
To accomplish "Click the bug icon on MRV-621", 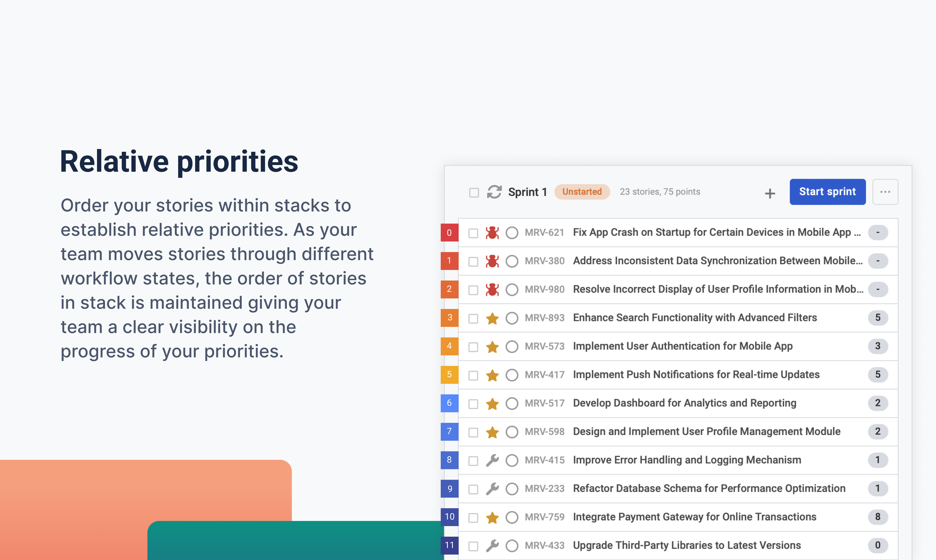I will coord(492,232).
